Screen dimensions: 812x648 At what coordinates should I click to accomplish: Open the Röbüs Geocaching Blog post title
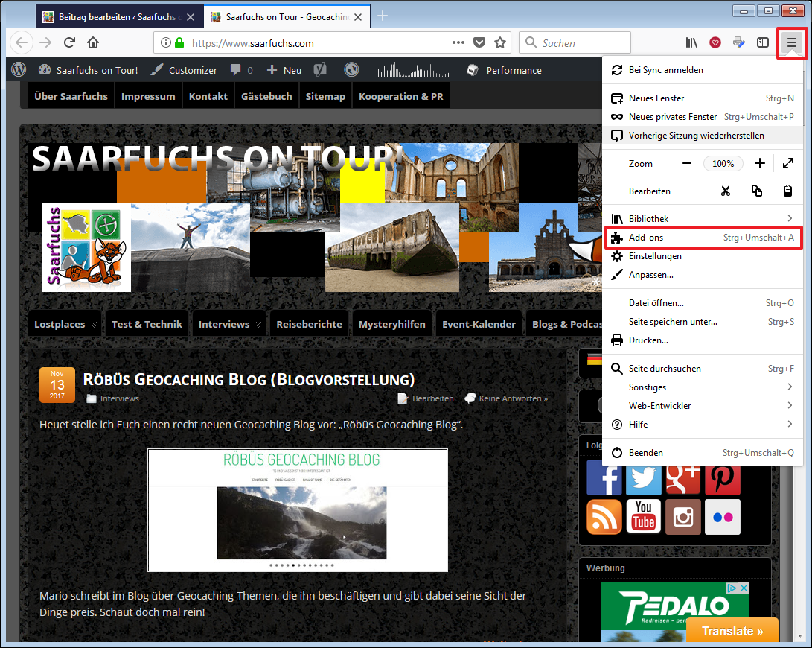249,379
